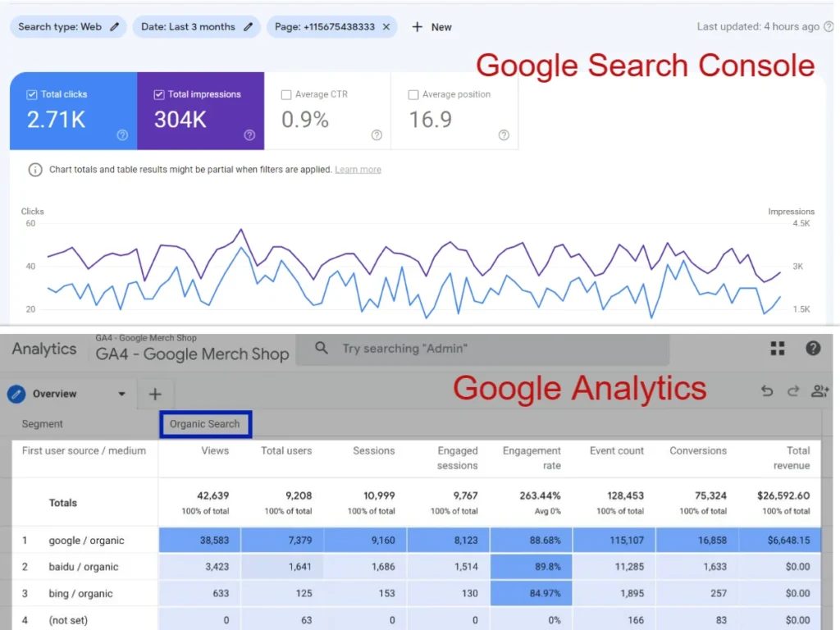Image resolution: width=840 pixels, height=630 pixels.
Task: Click the $6,648.15 revenue cell
Action: [779, 540]
